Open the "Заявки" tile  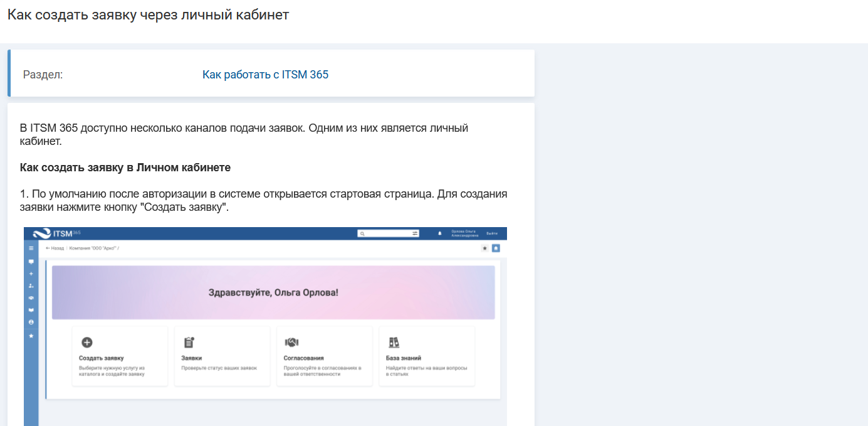click(222, 356)
